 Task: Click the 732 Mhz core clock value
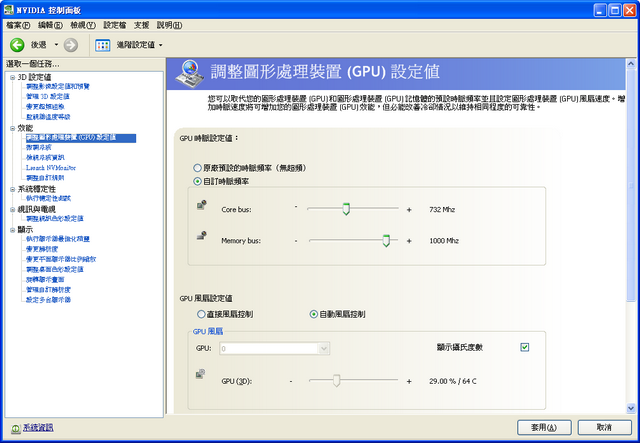pyautogui.click(x=442, y=209)
